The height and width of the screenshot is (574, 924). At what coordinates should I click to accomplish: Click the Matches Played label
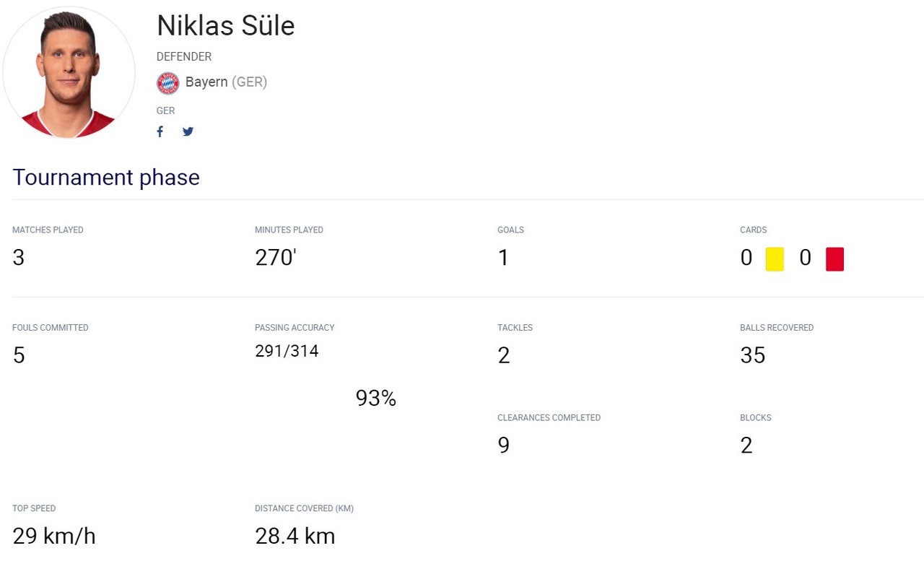(48, 230)
